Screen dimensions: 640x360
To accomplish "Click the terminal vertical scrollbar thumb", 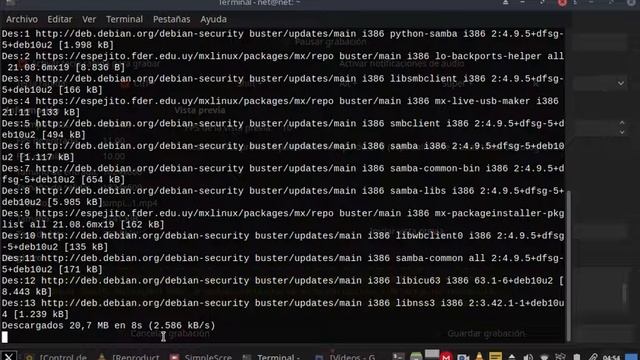I will [568, 265].
